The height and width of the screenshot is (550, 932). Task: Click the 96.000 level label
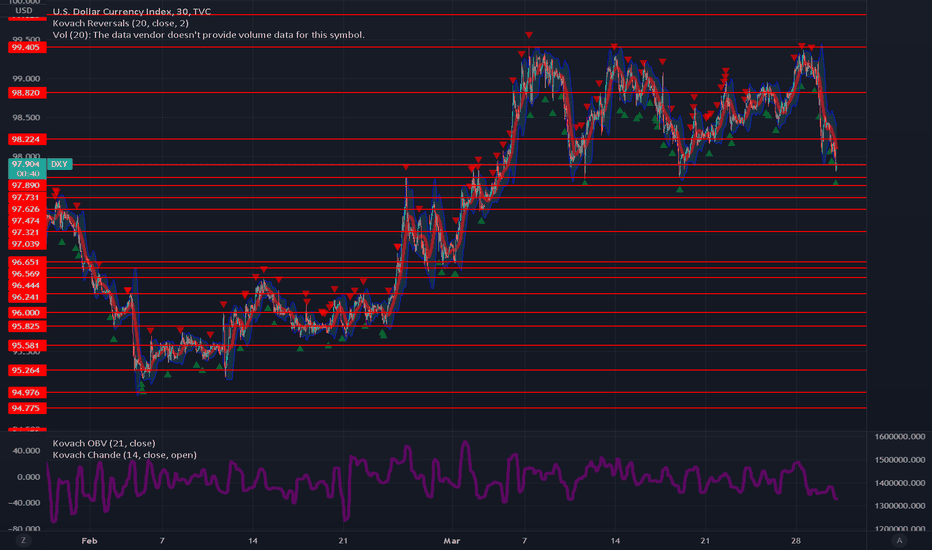pyautogui.click(x=27, y=313)
